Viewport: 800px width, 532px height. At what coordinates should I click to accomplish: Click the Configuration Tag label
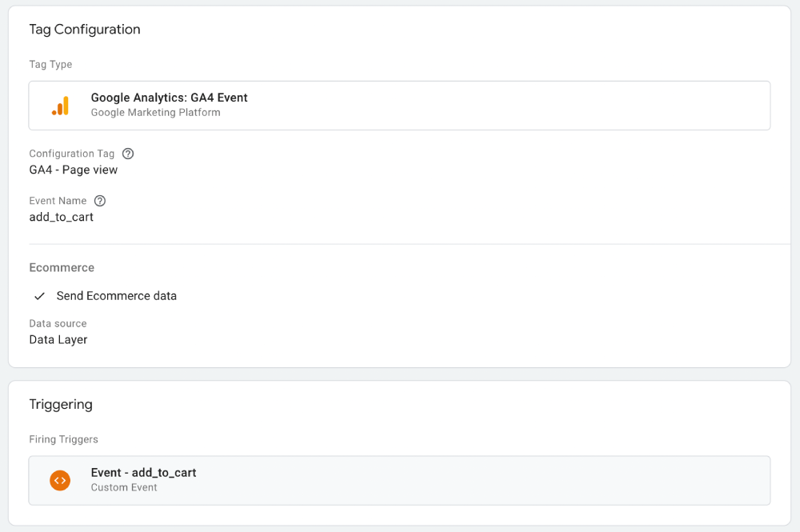coord(71,154)
